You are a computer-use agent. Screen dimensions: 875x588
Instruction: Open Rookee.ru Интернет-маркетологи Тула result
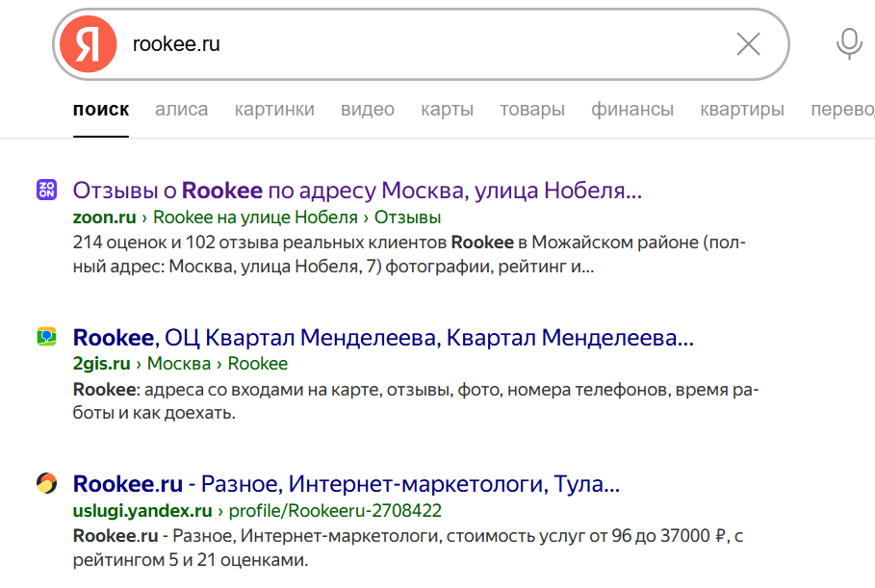346,483
